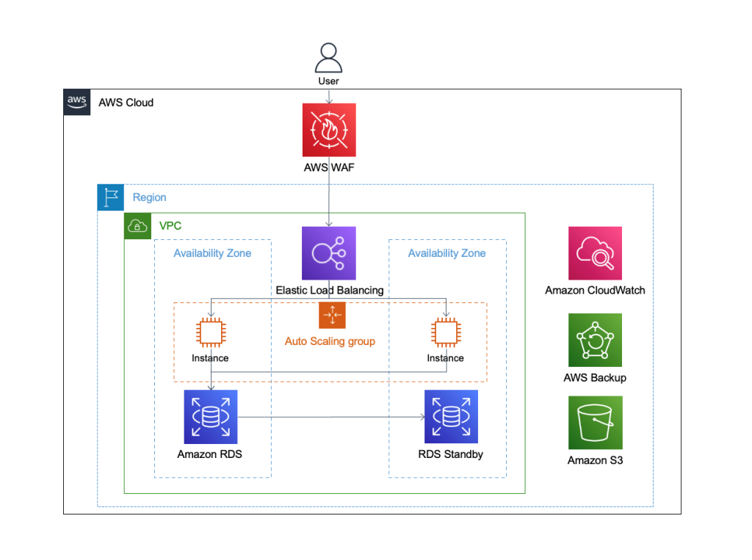752x560 pixels.
Task: Select the right EC2 Instance chip icon
Action: (446, 332)
